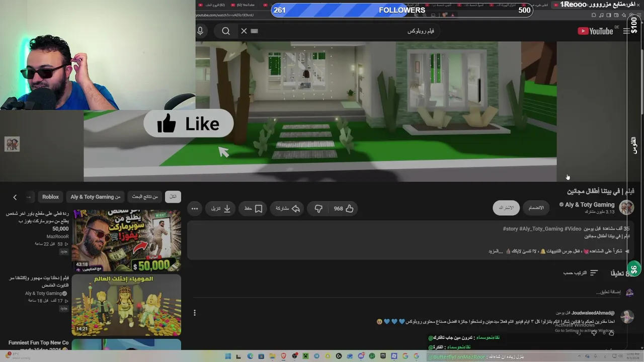
Task: Open the YouTube hamburger guide menu
Action: click(x=626, y=31)
